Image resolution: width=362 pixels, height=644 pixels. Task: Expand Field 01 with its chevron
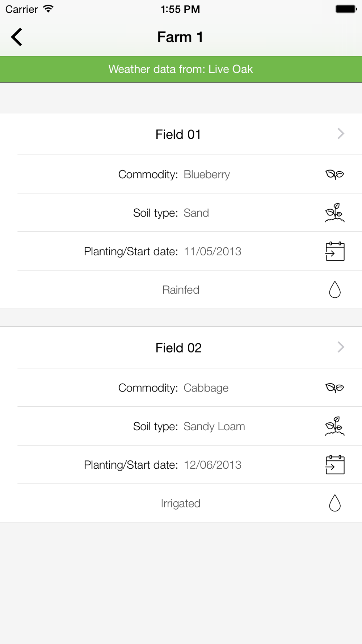341,134
